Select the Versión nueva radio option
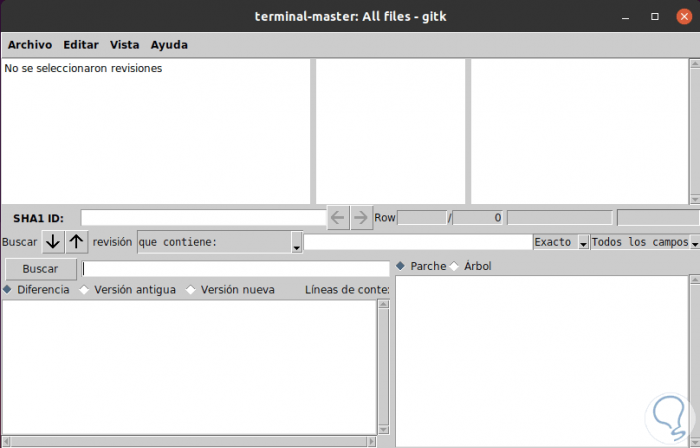 (230, 290)
